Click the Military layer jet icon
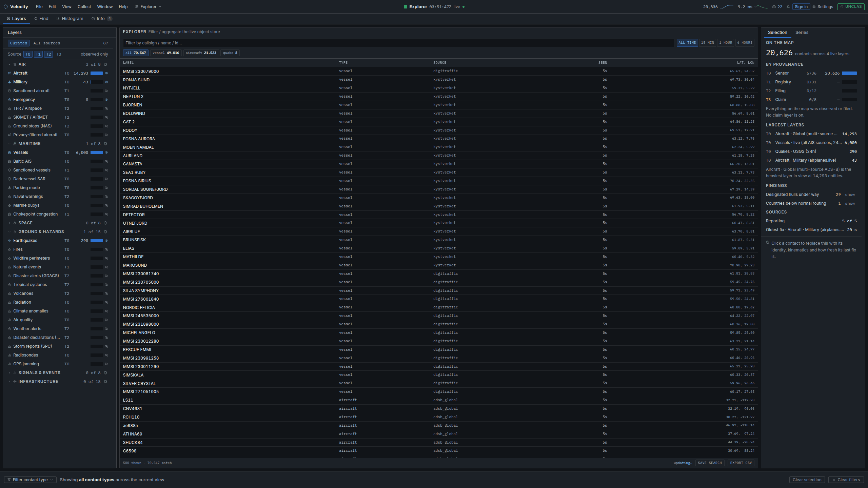The image size is (868, 488). coord(9,82)
